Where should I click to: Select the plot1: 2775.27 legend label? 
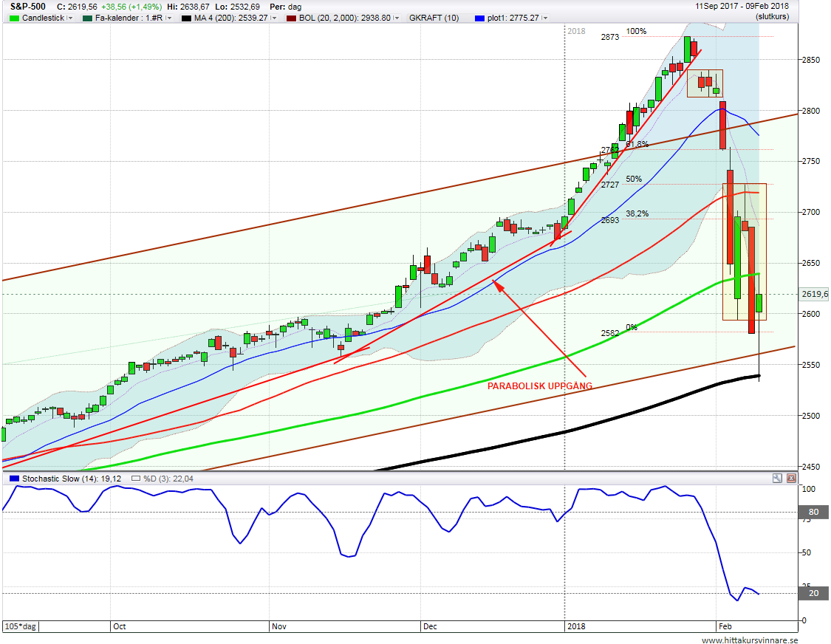tap(513, 18)
